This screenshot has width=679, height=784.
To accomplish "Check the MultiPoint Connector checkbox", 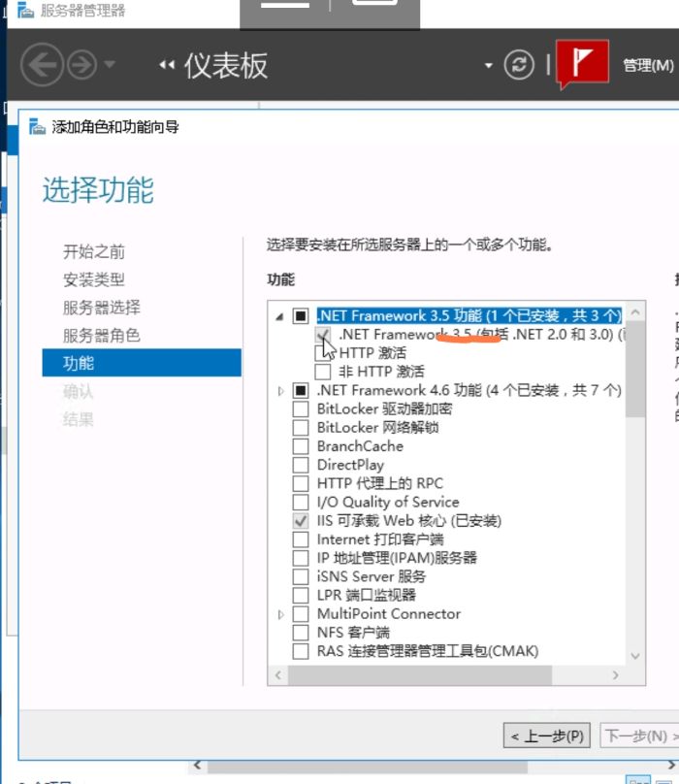I will coord(301,614).
